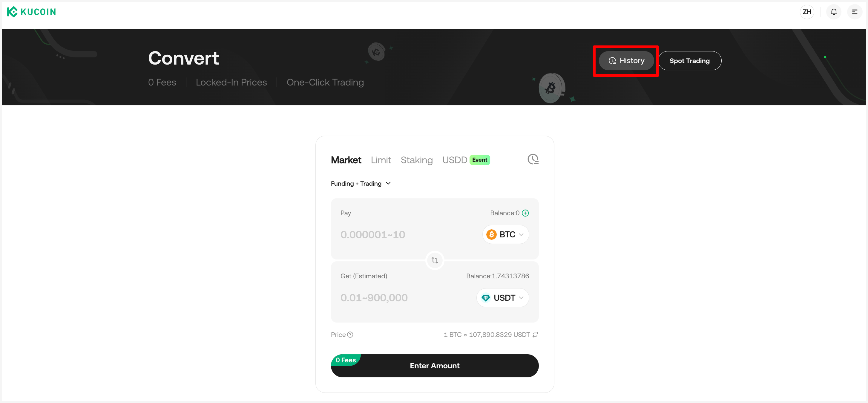
Task: Switch to the Staking tab
Action: [416, 160]
